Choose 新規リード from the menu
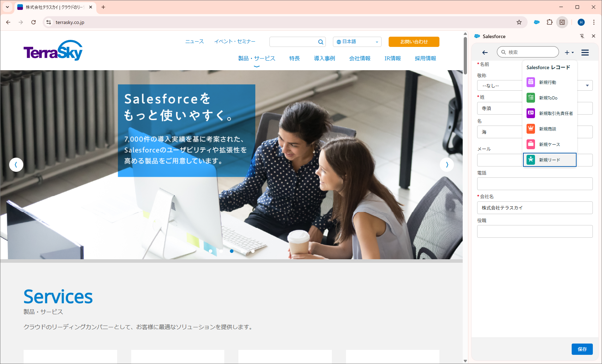602x364 pixels. 549,160
